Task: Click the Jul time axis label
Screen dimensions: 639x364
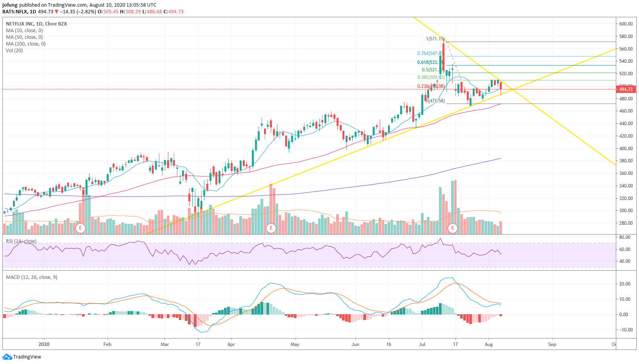Action: coord(422,344)
